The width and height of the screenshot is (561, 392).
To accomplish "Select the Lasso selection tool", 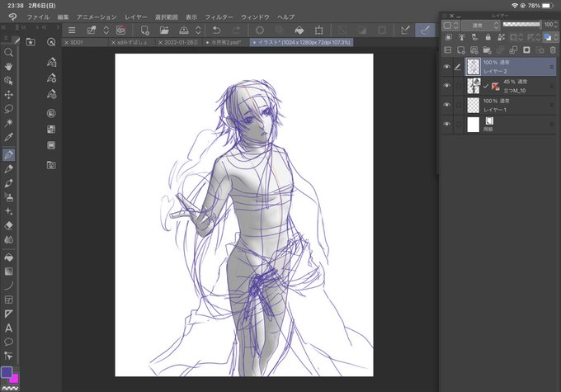I will click(x=8, y=108).
